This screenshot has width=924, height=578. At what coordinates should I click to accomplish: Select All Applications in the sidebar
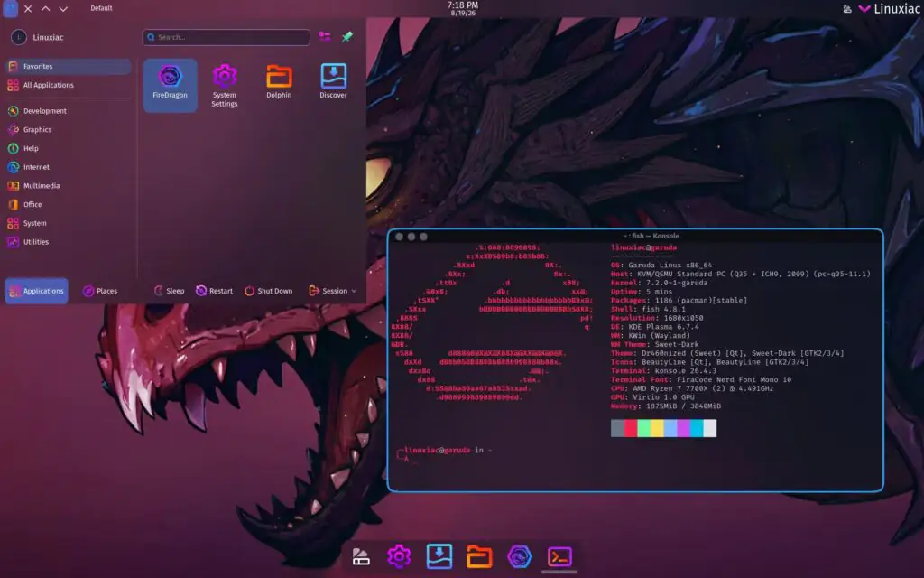[x=68, y=85]
